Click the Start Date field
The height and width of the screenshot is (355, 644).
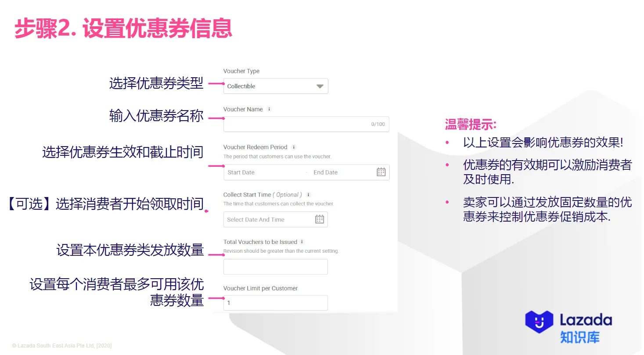246,172
